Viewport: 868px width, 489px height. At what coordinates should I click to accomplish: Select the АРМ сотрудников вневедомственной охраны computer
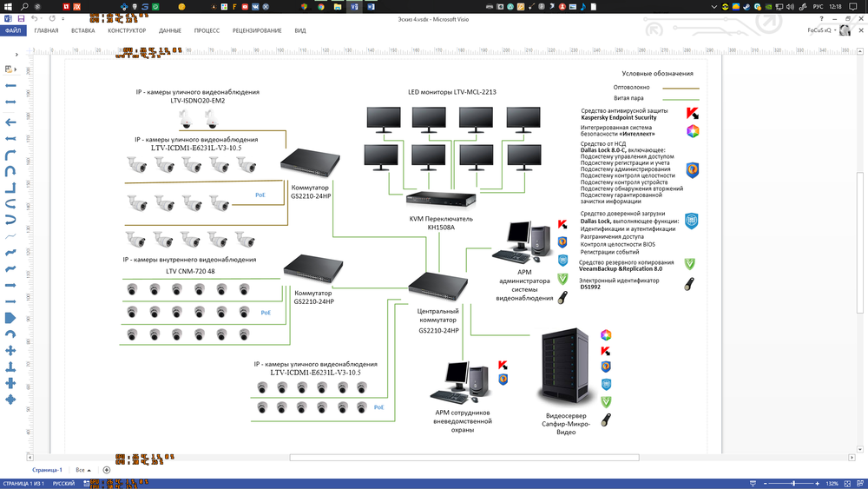tap(459, 383)
